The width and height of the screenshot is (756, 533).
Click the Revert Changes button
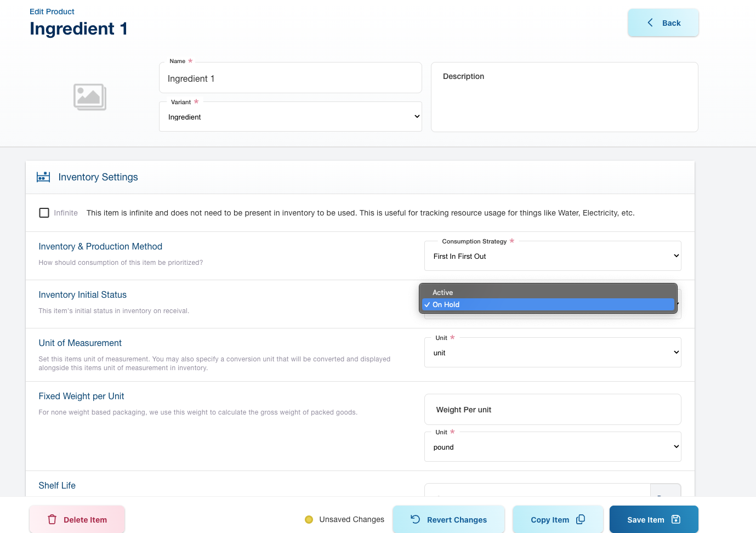click(x=448, y=519)
